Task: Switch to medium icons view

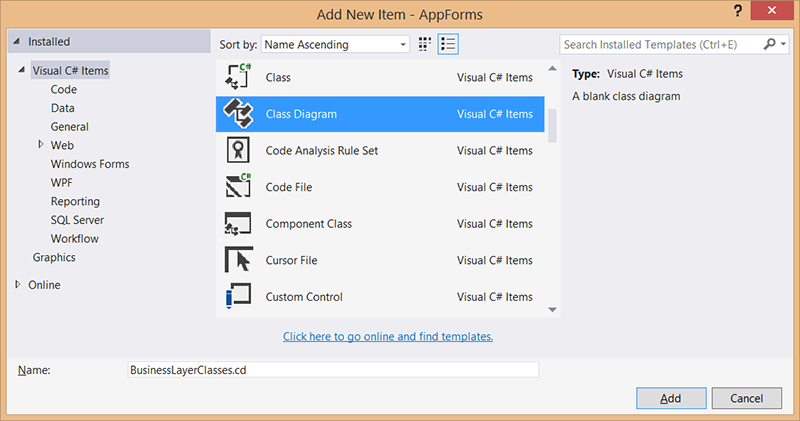Action: pos(424,44)
